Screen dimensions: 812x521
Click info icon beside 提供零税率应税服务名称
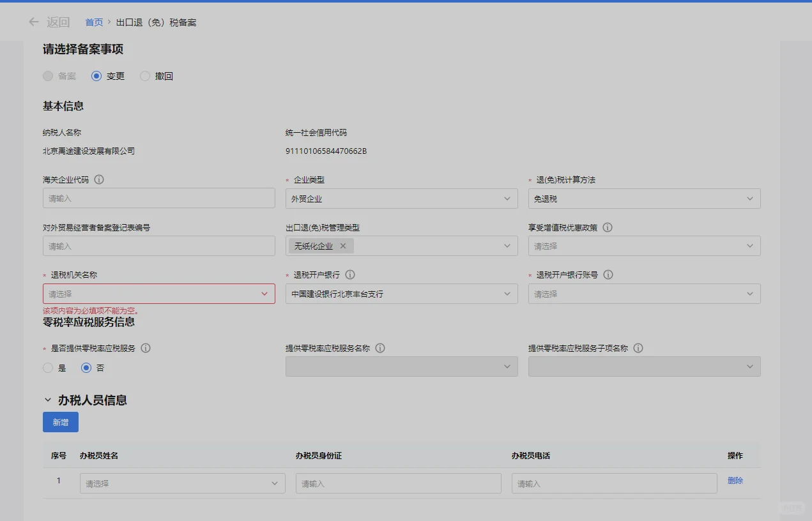380,348
